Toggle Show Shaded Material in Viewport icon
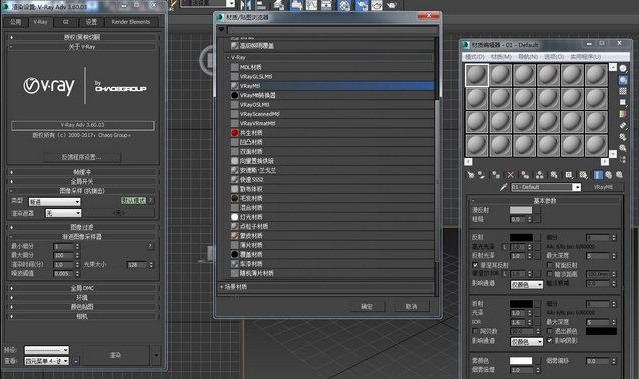This screenshot has height=379, width=639. click(583, 175)
